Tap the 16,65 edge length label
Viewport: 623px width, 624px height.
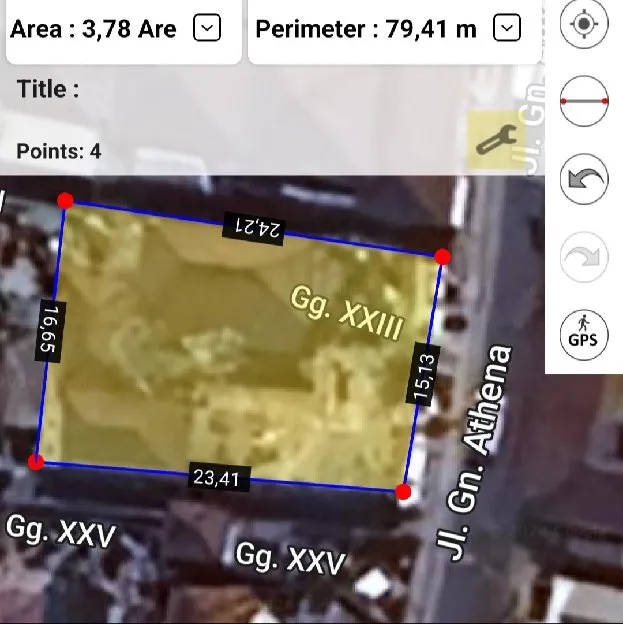pyautogui.click(x=51, y=332)
